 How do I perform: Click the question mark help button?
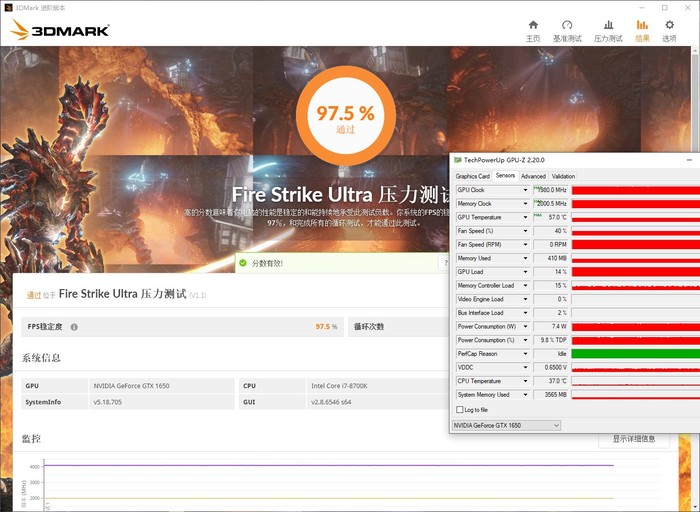tap(445, 263)
